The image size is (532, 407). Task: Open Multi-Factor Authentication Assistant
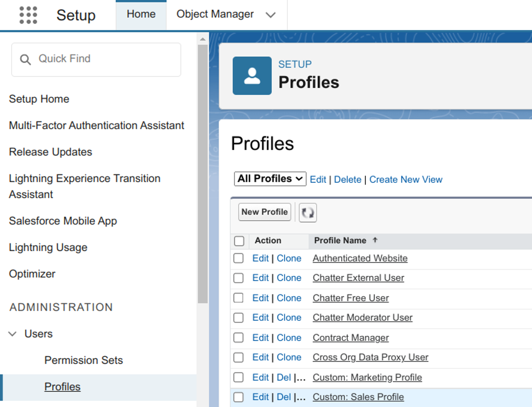[x=97, y=125]
